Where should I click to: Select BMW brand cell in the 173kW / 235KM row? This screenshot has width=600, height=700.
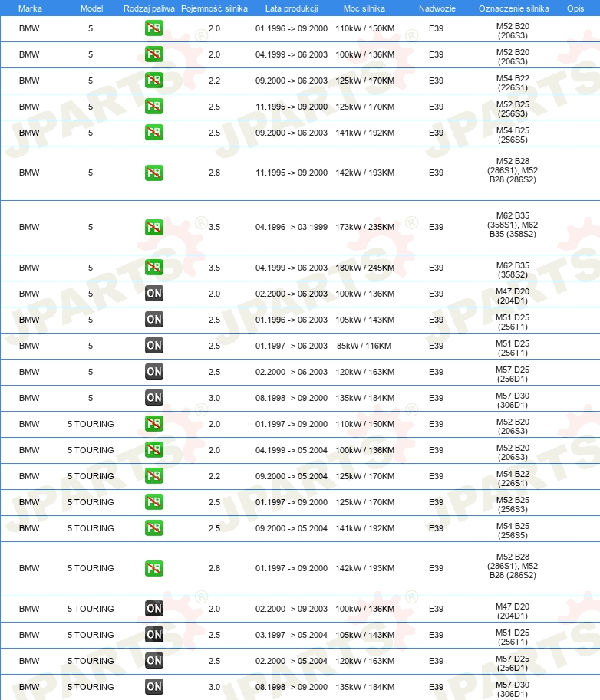pos(29,227)
